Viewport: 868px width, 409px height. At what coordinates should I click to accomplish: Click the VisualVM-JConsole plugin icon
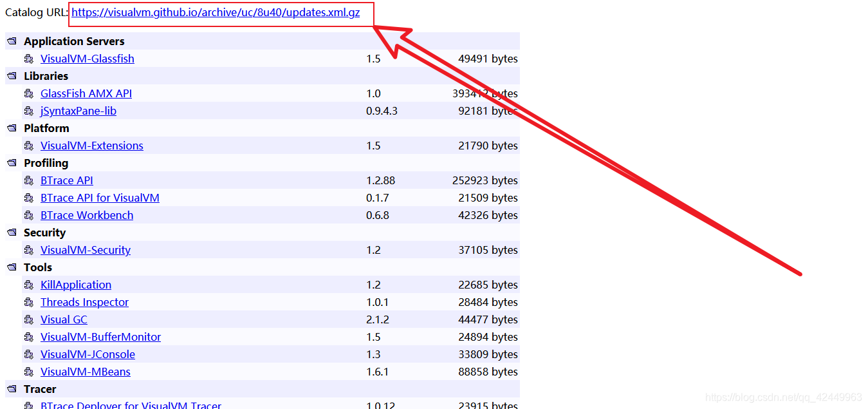[x=29, y=354]
